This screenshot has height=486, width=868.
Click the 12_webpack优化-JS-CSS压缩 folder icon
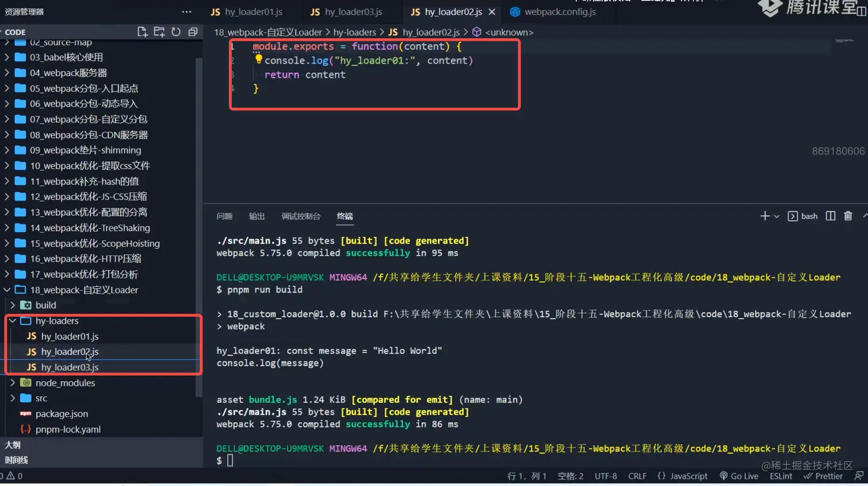[x=20, y=197]
